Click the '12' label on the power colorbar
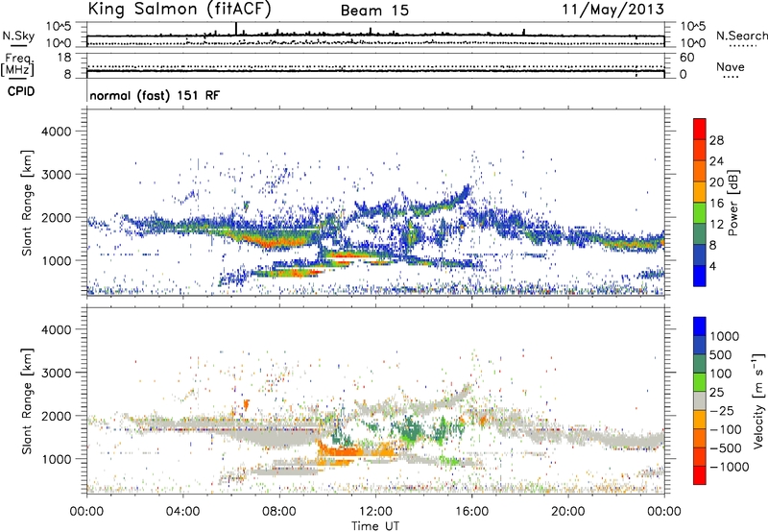 coord(716,225)
